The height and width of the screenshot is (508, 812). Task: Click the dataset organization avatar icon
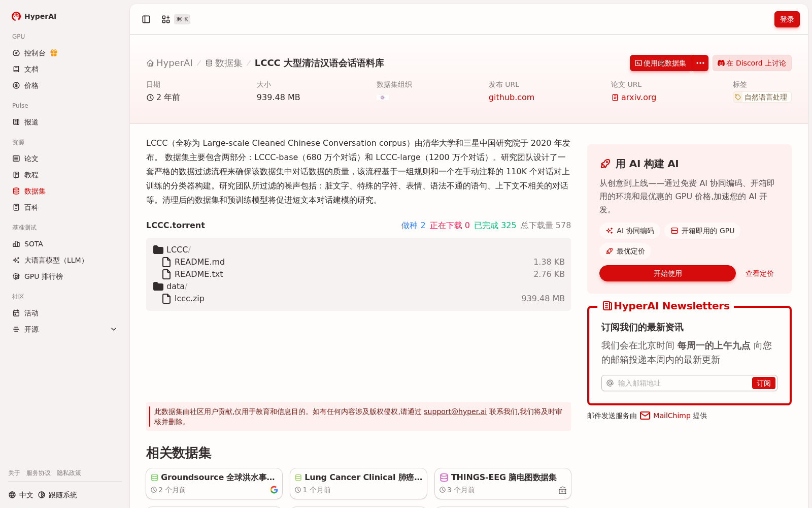(383, 97)
